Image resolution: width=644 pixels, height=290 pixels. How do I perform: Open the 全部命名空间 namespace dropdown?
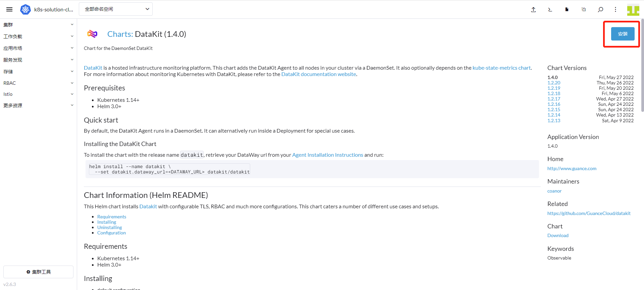116,9
